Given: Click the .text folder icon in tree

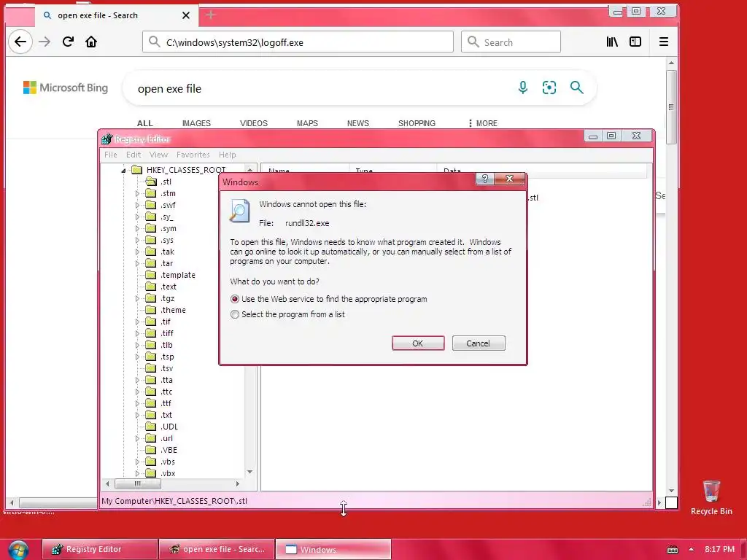Looking at the screenshot, I should click(x=150, y=287).
